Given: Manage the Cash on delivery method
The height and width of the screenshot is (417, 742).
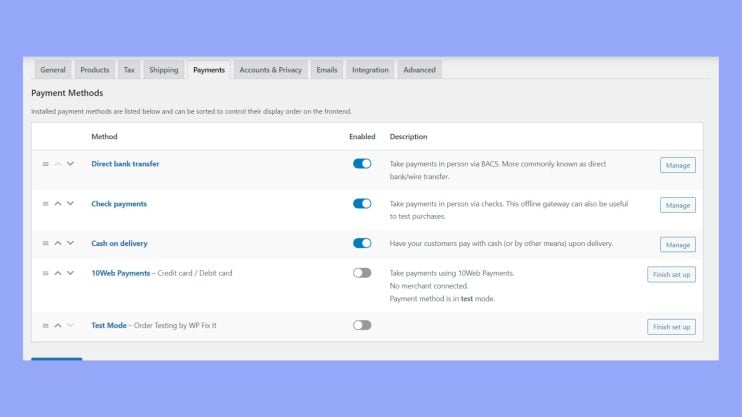Looking at the screenshot, I should (677, 245).
